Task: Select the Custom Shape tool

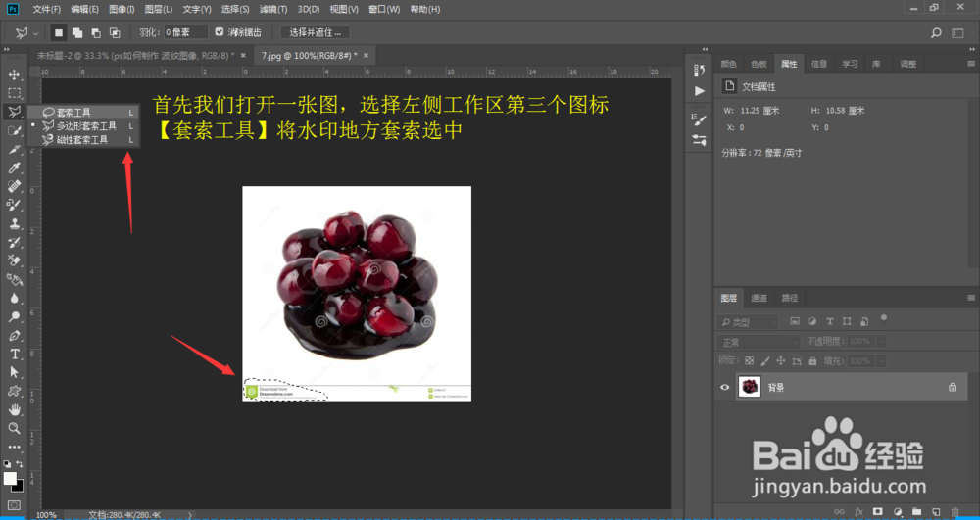Action: (14, 391)
